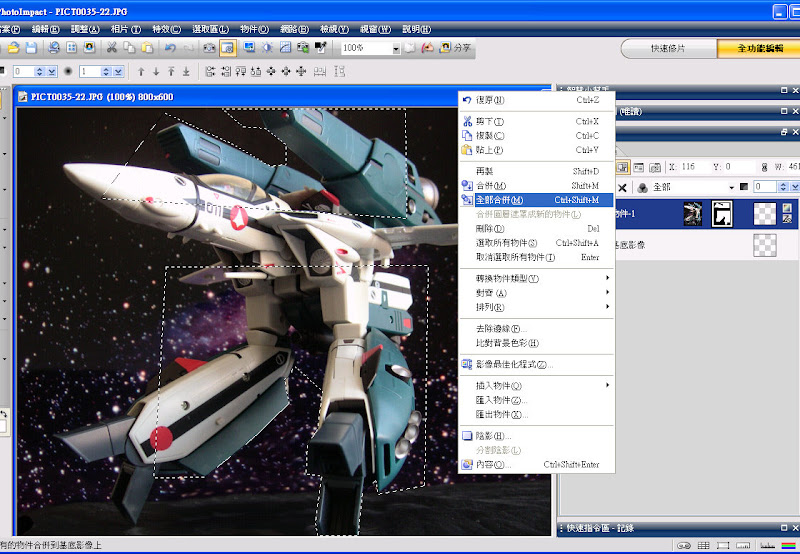Choose 全部合併(M) merge all entry

click(536, 200)
